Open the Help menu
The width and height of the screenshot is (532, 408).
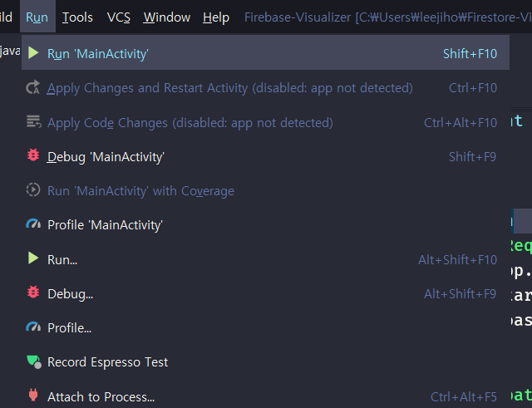(216, 17)
